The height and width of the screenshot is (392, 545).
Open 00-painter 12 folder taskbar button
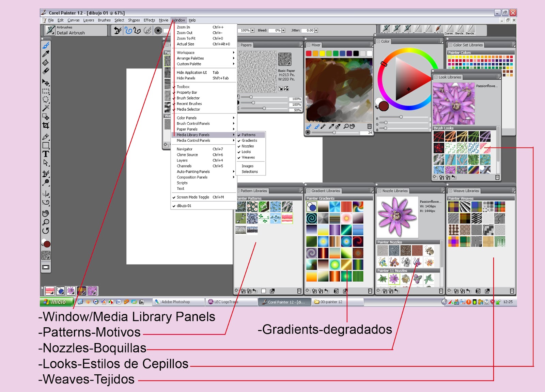pos(338,302)
